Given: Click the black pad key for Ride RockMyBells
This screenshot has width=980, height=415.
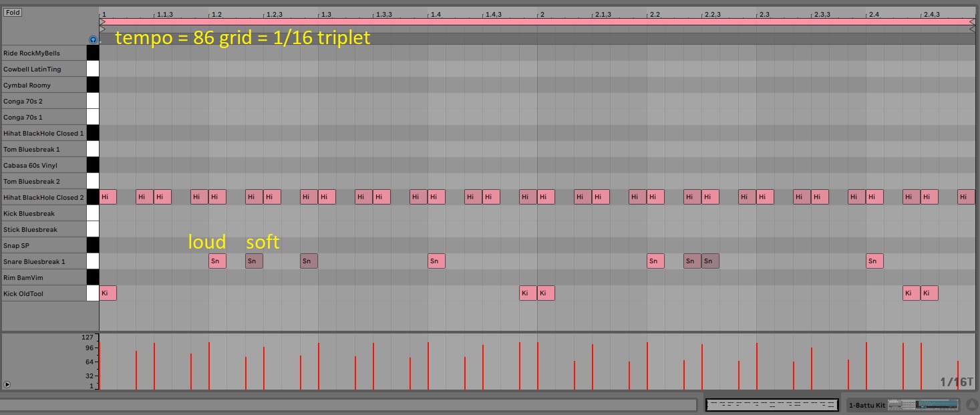Looking at the screenshot, I should click(x=92, y=53).
